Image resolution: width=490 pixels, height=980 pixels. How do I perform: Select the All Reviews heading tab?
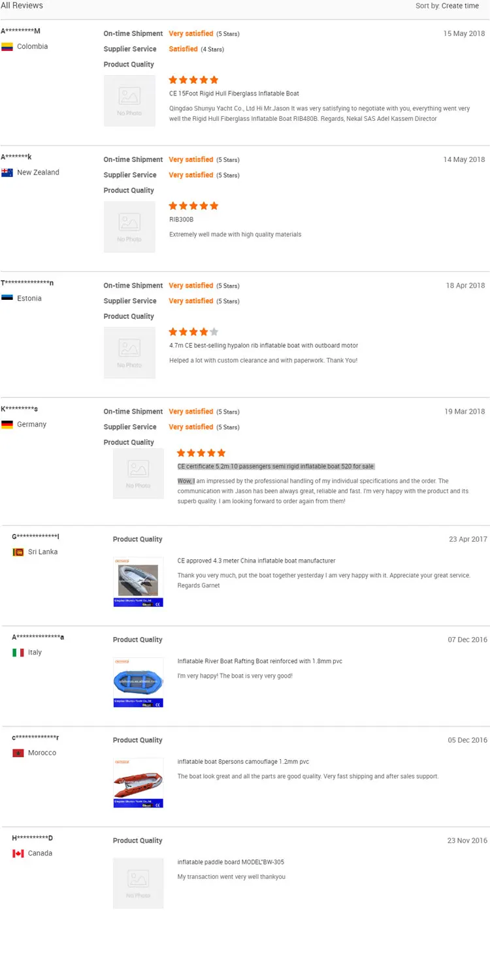22,6
